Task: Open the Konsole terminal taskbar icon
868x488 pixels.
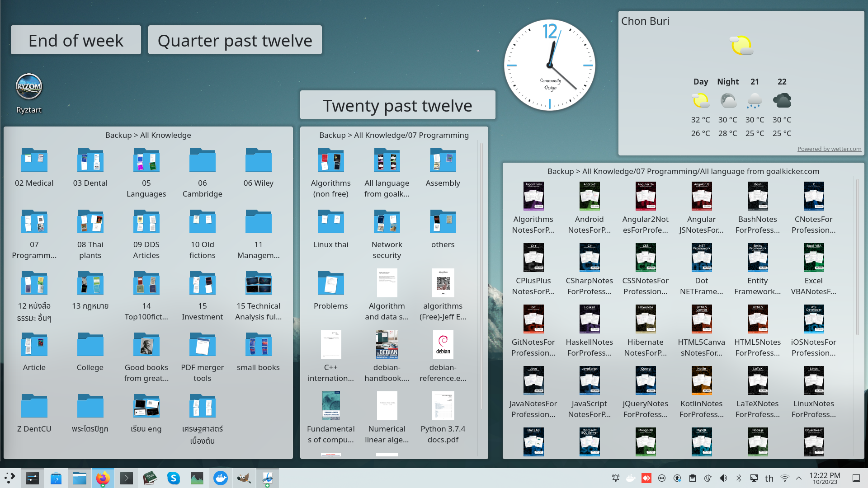Action: [126, 478]
